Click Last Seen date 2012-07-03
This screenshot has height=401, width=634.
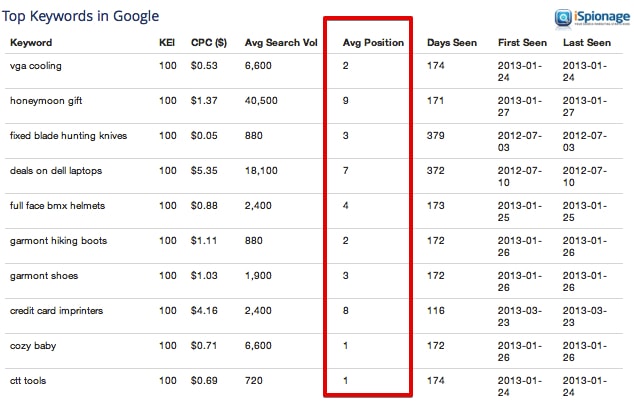(x=585, y=141)
